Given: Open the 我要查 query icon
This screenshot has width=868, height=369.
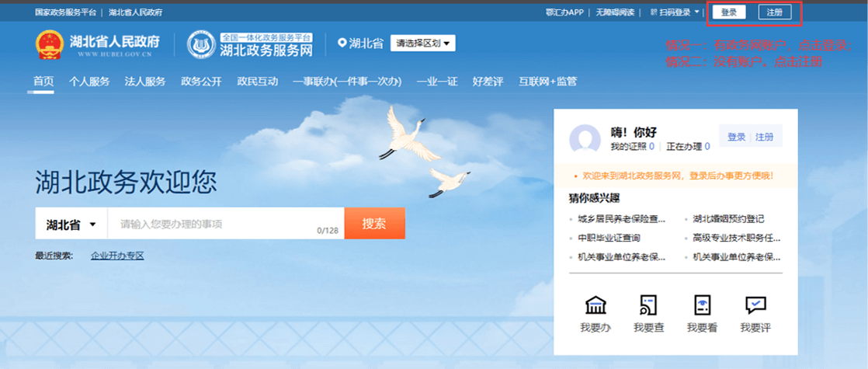Looking at the screenshot, I should pos(649,305).
